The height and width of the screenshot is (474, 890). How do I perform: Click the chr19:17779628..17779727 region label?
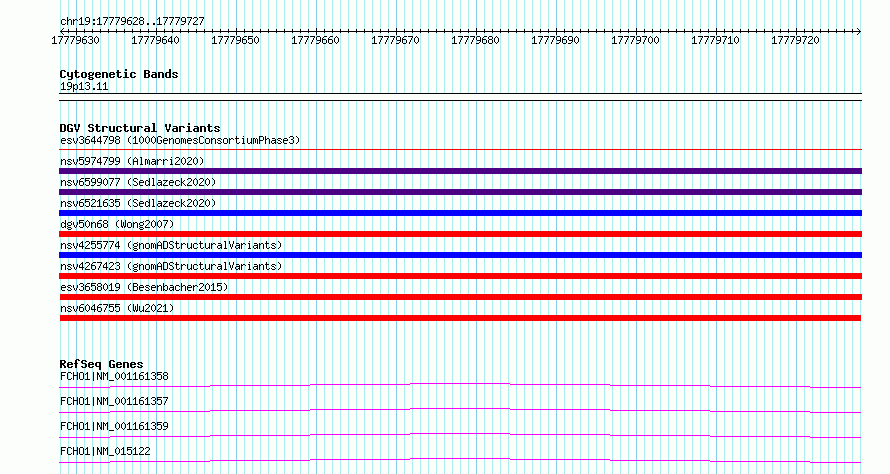coord(132,21)
